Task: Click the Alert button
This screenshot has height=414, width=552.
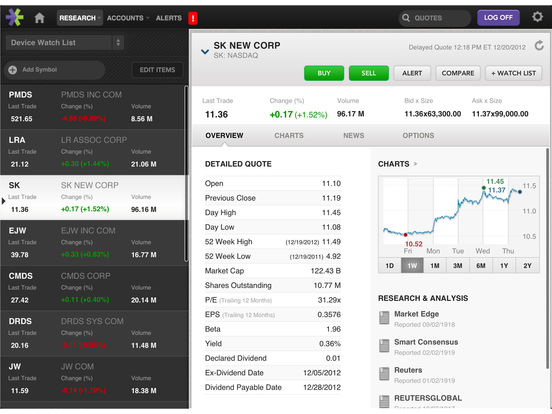Action: point(412,73)
